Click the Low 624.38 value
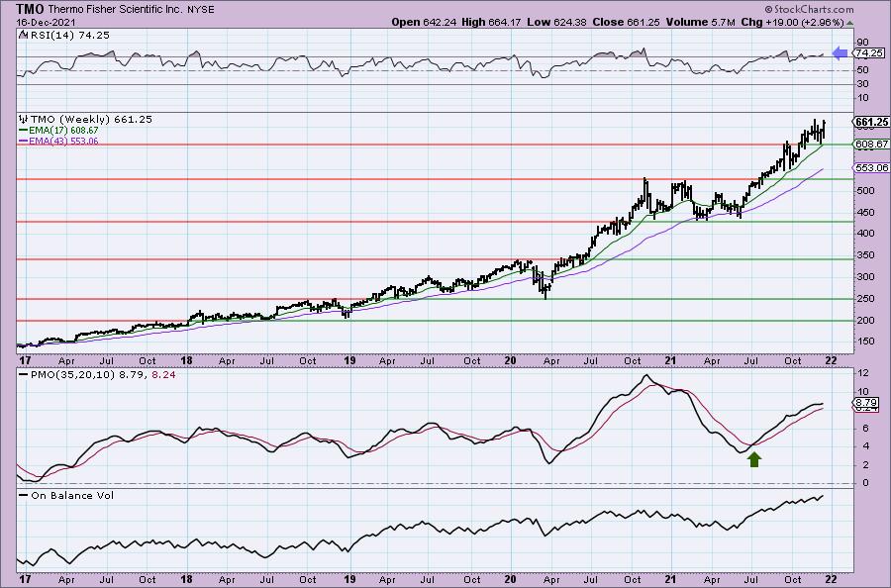The image size is (891, 588). pos(557,22)
